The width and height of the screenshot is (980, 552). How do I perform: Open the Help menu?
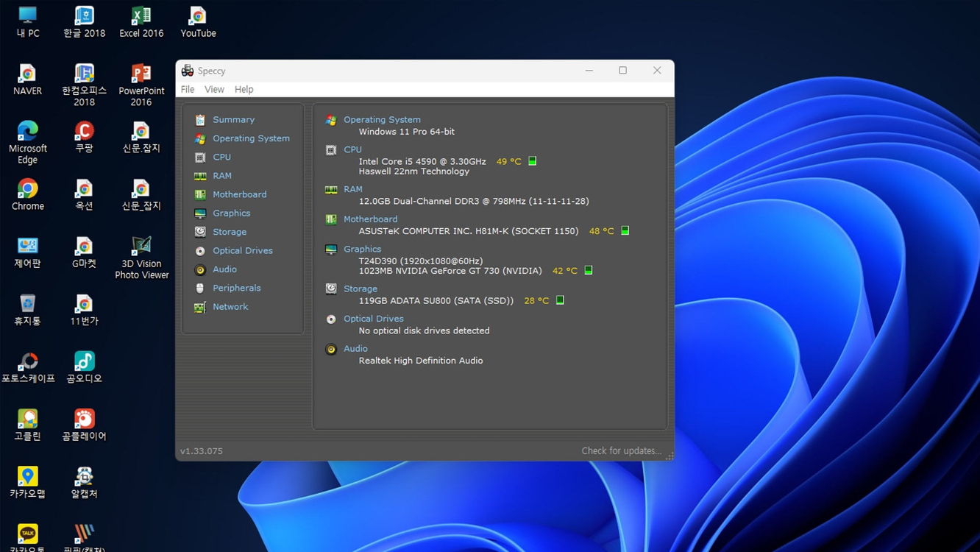(x=244, y=89)
